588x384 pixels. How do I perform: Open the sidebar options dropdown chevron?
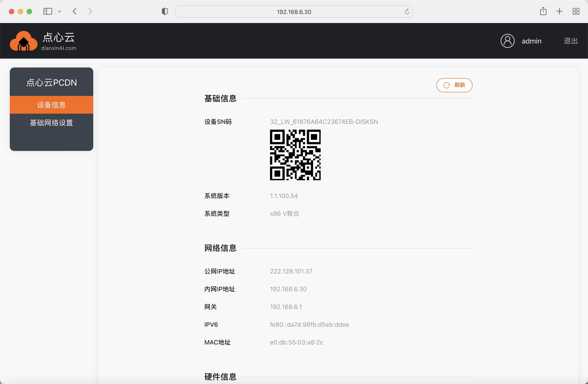(60, 11)
